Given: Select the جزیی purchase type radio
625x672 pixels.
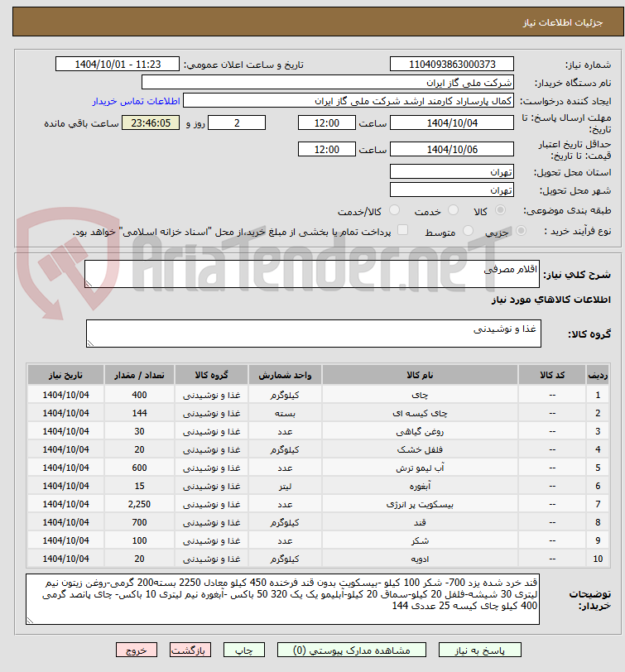Looking at the screenshot, I should pos(521,231).
